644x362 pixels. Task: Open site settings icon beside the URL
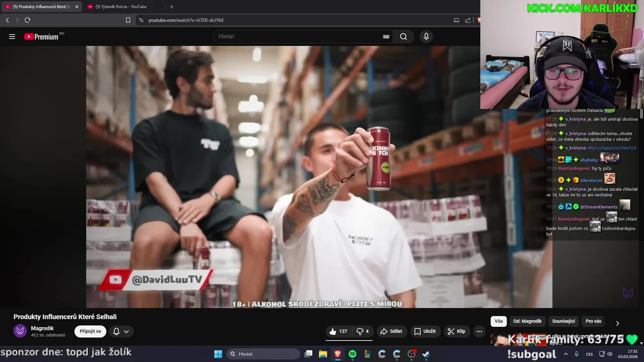click(141, 20)
